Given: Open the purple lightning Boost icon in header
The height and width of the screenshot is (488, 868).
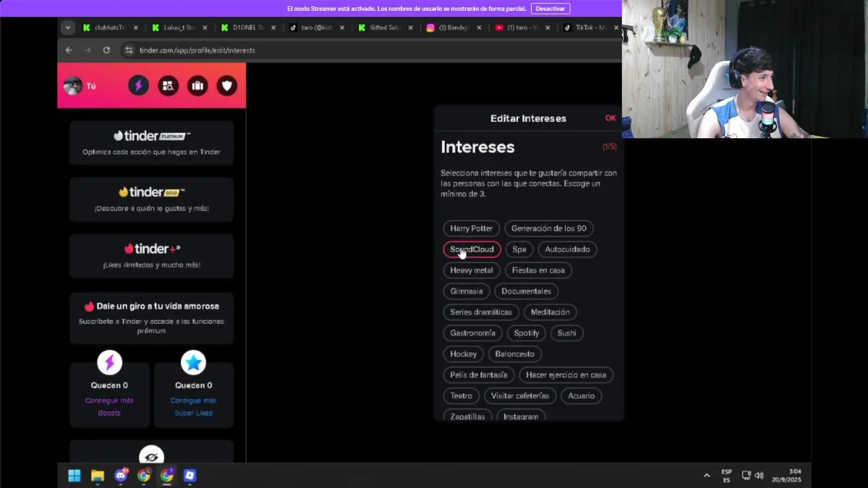Looking at the screenshot, I should pos(138,86).
